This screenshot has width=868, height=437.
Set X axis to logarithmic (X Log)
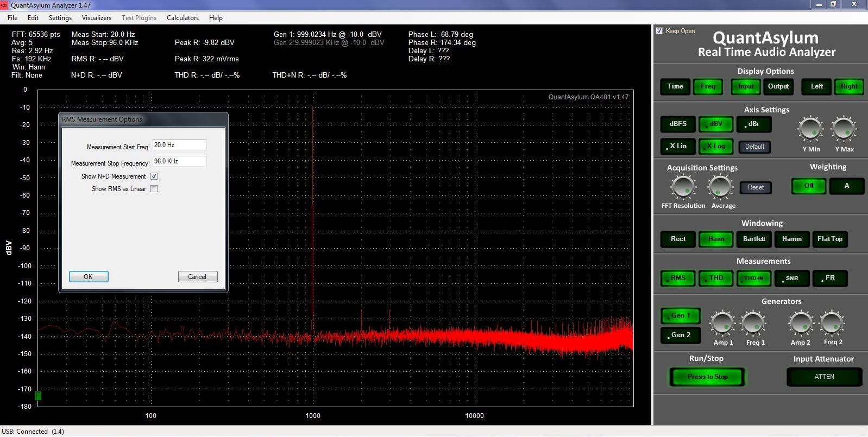point(716,147)
